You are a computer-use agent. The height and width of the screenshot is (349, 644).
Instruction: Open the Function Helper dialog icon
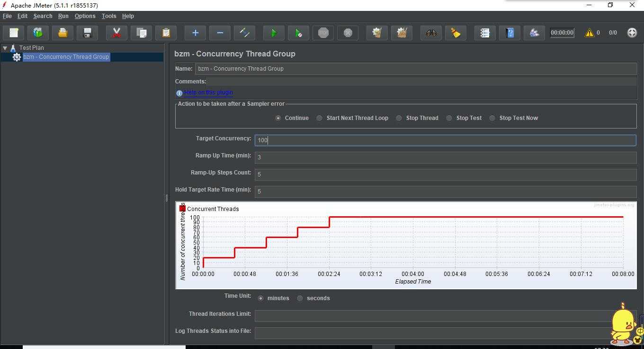tap(485, 33)
